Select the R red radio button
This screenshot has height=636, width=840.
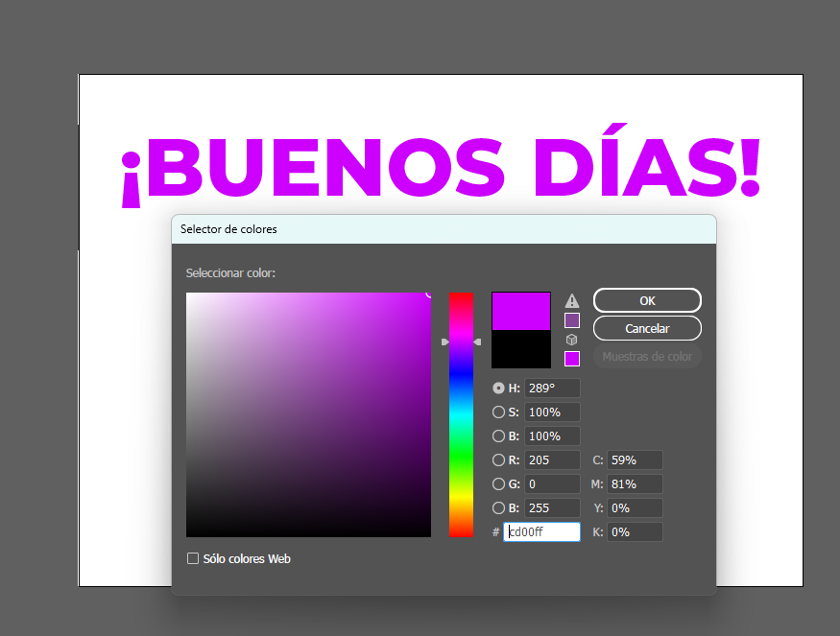tap(498, 459)
